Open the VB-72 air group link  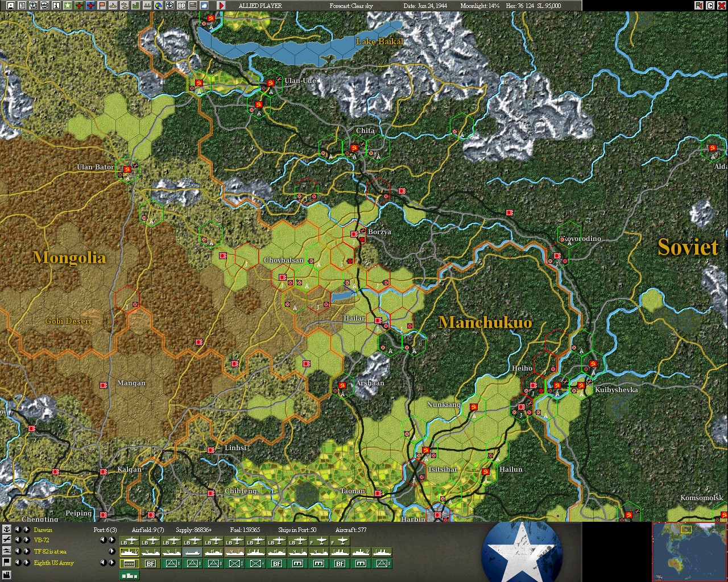42,540
